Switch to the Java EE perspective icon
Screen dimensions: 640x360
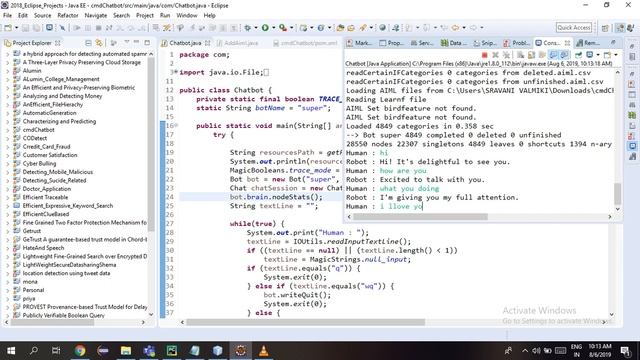(x=620, y=28)
